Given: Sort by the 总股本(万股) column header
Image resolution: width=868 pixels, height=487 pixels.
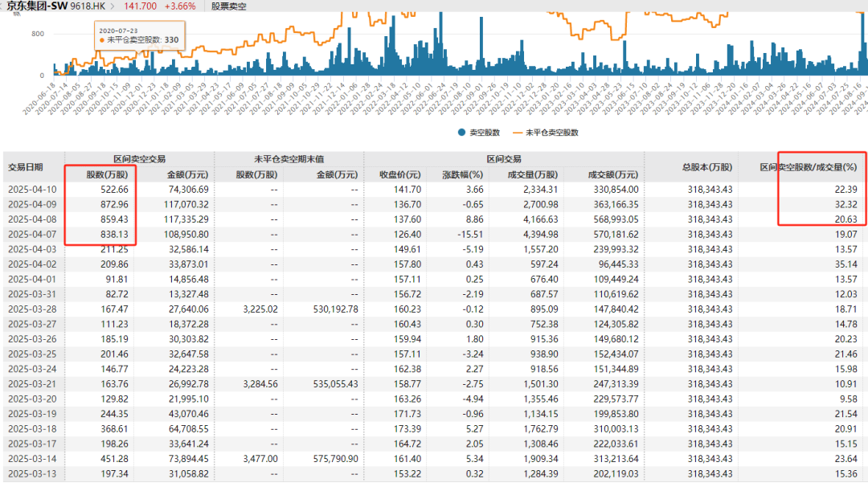Looking at the screenshot, I should pos(707,167).
